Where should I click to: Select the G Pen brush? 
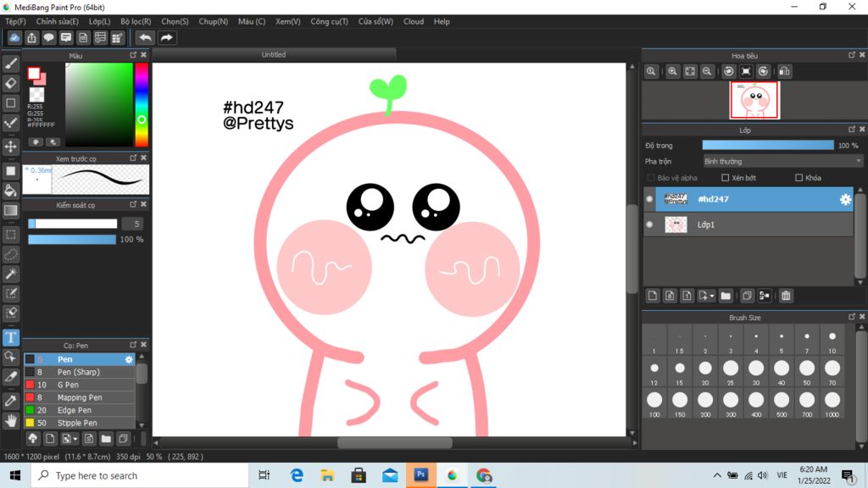click(x=80, y=385)
